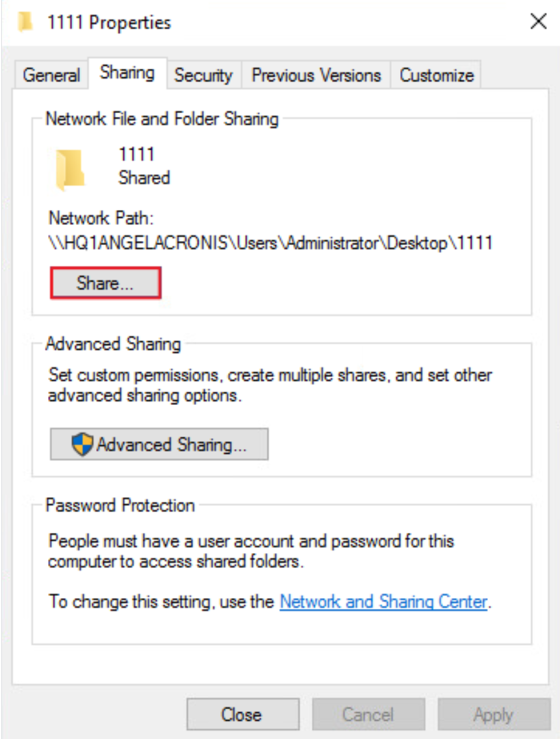Viewport: 560px width, 739px height.
Task: Click the Cancel button
Action: 368,715
